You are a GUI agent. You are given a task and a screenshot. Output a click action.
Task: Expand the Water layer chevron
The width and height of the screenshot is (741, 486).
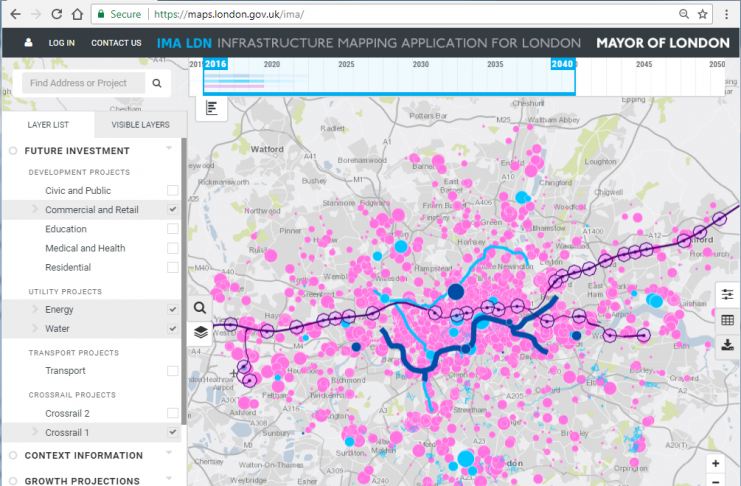pos(35,328)
